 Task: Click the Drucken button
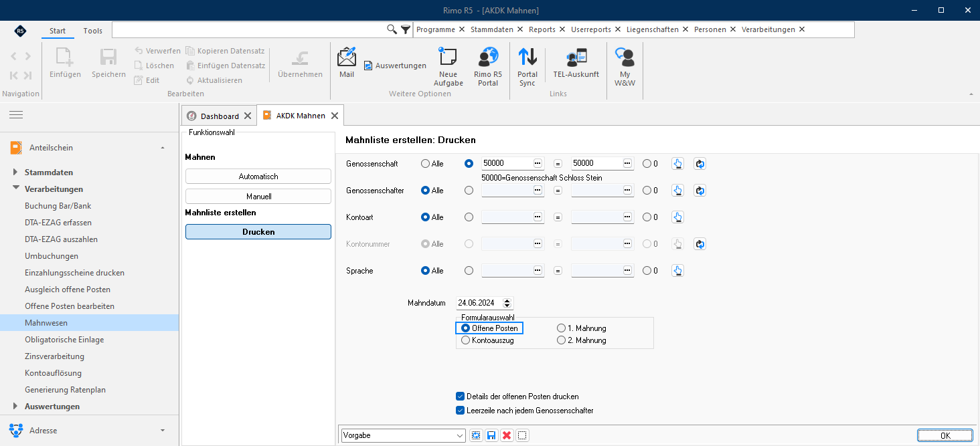click(x=258, y=231)
